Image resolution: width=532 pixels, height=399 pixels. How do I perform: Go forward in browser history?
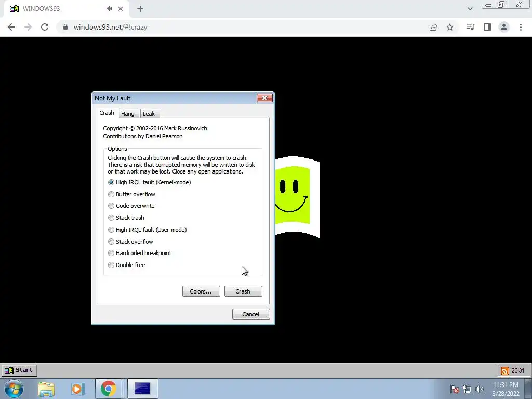click(x=28, y=27)
